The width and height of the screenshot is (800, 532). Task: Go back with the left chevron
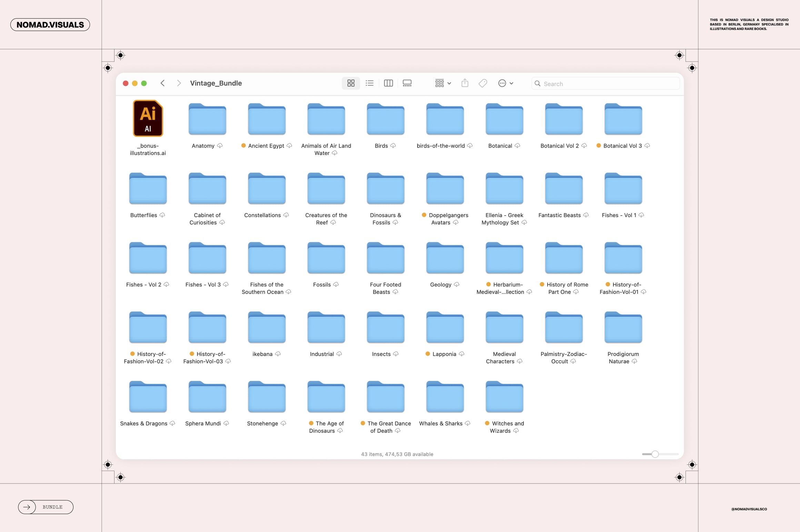pos(163,83)
